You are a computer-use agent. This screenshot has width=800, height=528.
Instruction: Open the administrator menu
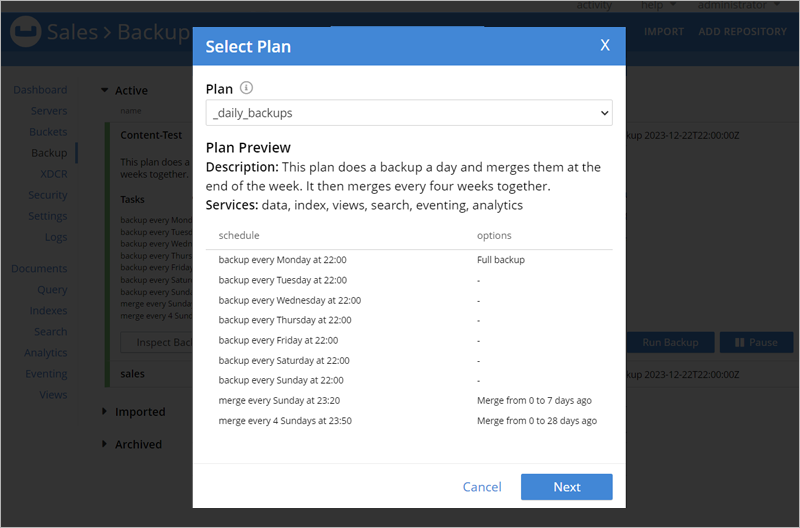738,5
